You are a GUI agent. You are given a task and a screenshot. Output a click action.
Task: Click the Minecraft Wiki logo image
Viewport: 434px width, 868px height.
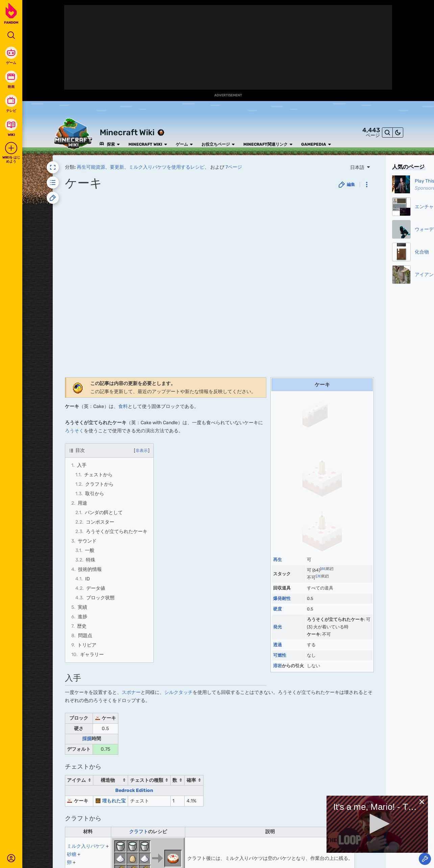pyautogui.click(x=73, y=134)
